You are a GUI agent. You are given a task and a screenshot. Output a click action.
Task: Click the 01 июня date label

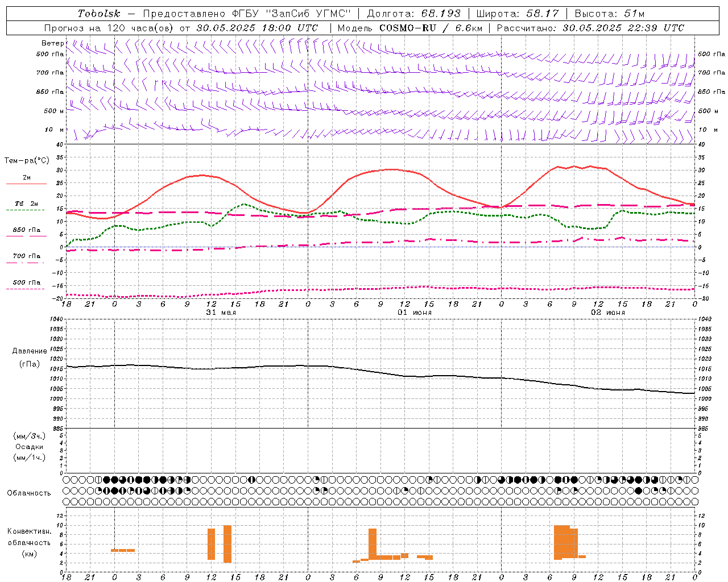point(415,313)
